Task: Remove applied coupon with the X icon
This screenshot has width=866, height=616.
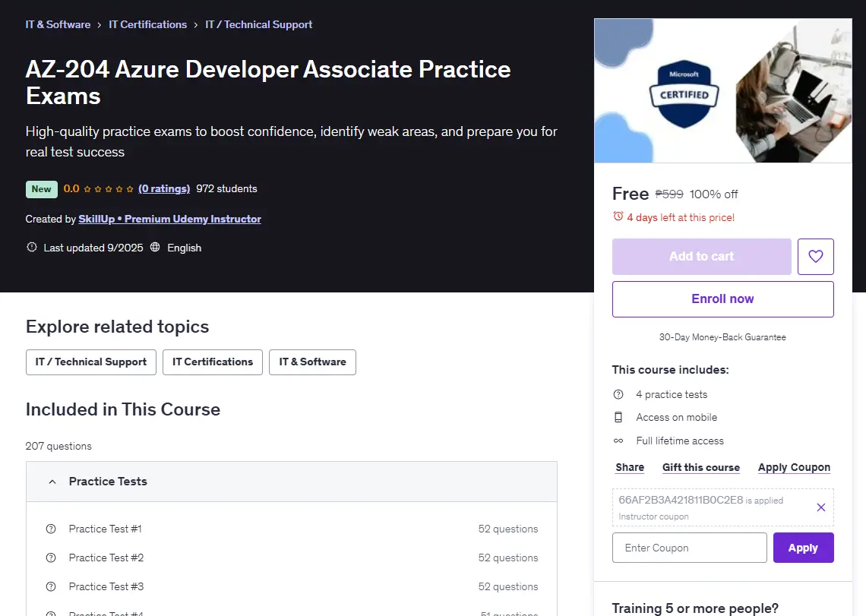Action: [820, 507]
